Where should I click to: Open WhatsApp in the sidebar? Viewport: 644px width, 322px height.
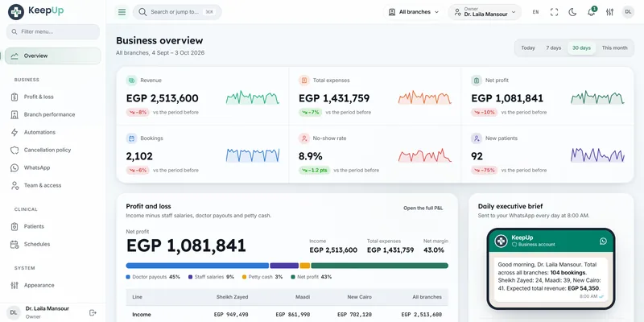tap(53, 167)
